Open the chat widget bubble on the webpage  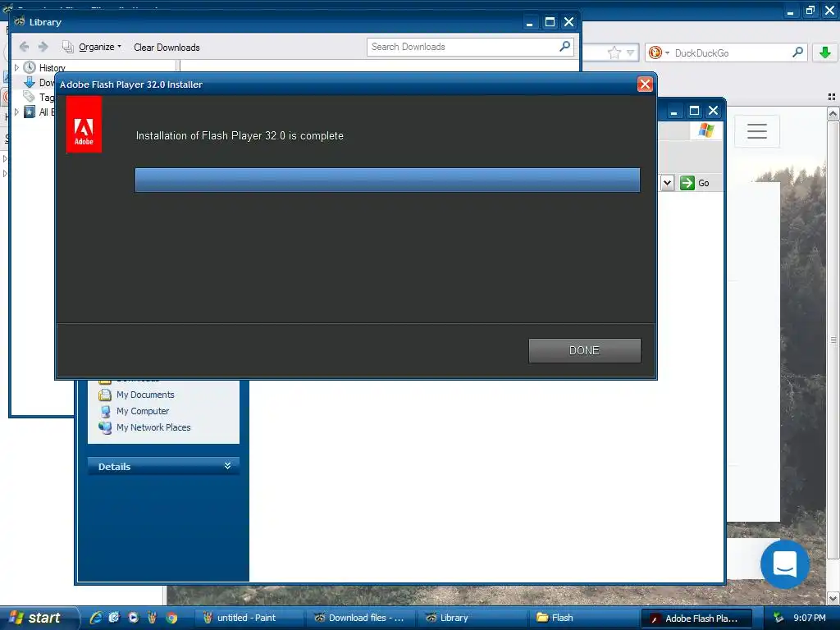point(785,564)
